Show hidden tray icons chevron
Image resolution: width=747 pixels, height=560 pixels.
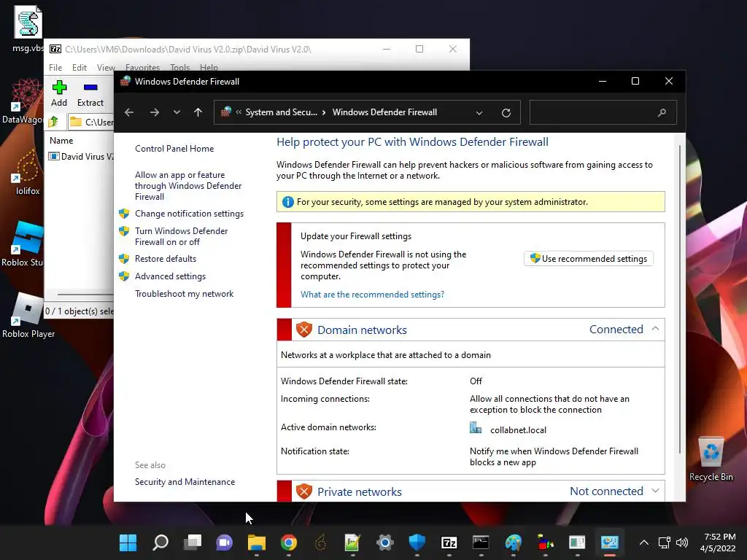[643, 542]
